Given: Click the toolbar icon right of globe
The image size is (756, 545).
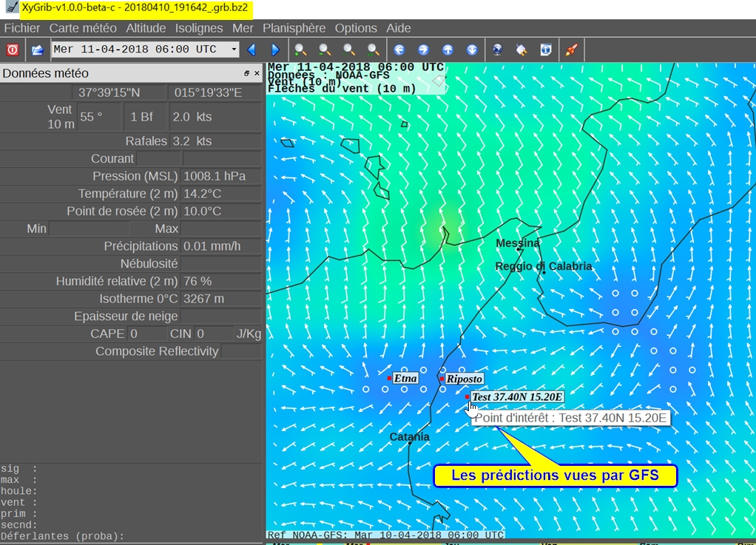Looking at the screenshot, I should pyautogui.click(x=522, y=50).
